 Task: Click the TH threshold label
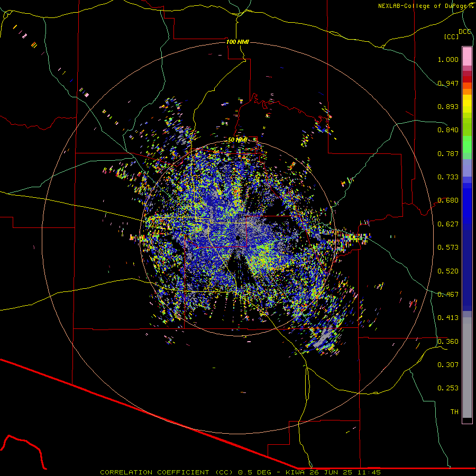tap(454, 412)
